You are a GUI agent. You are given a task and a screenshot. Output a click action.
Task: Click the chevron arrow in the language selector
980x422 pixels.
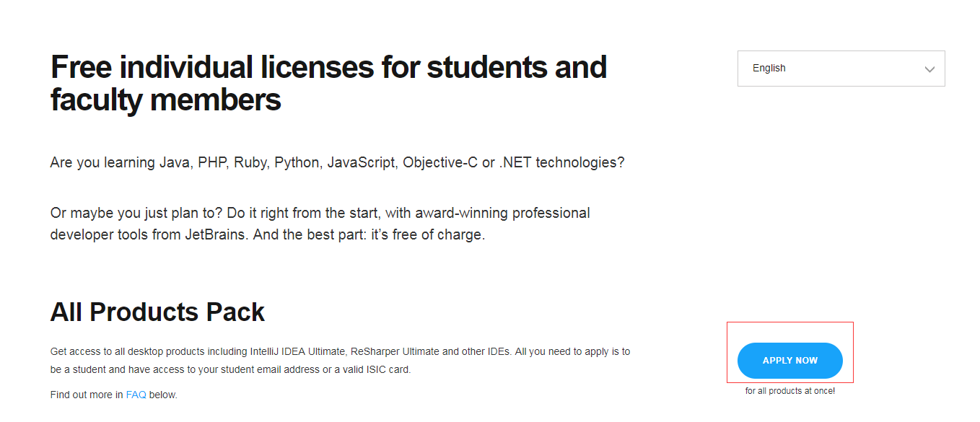[929, 69]
